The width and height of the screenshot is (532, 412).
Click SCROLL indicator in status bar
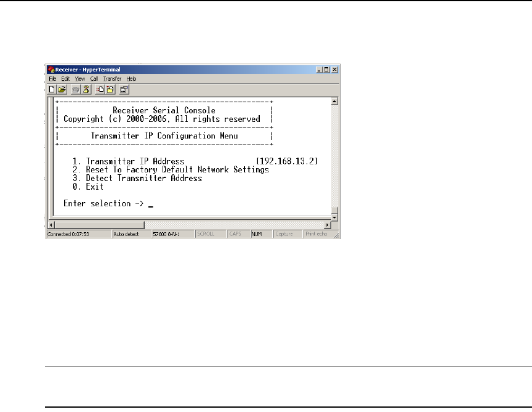pyautogui.click(x=206, y=234)
